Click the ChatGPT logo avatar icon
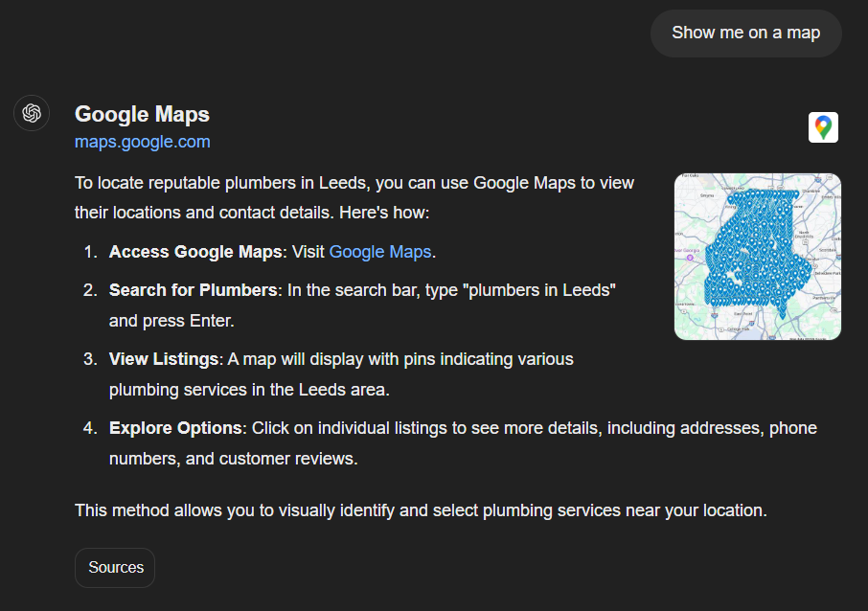 pos(32,113)
